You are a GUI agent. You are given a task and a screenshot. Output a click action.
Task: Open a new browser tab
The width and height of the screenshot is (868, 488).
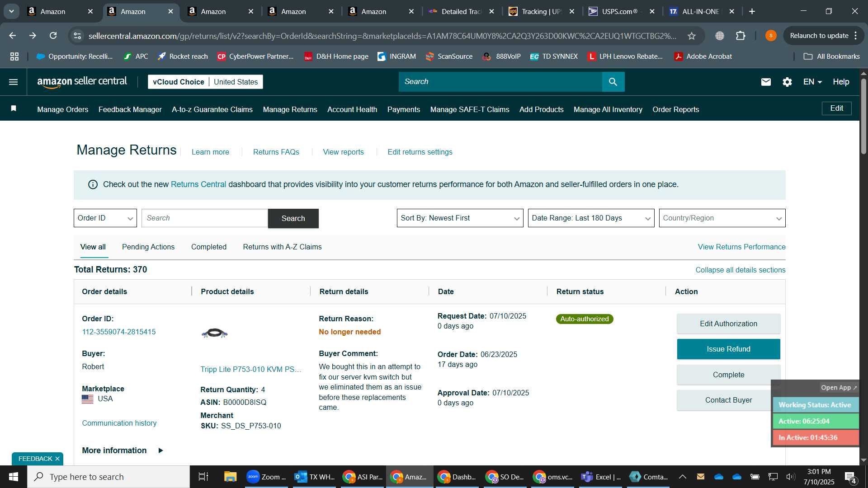coord(752,11)
